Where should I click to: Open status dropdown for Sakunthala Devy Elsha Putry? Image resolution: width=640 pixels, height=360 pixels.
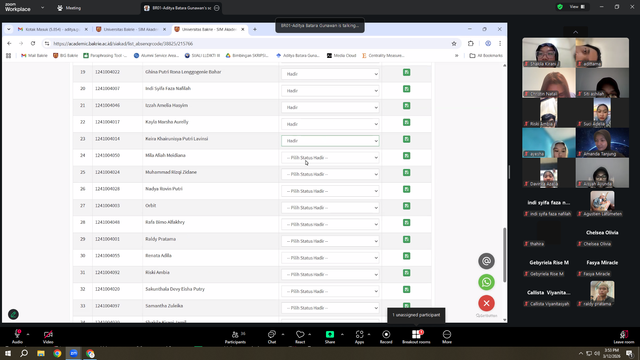[x=330, y=291]
